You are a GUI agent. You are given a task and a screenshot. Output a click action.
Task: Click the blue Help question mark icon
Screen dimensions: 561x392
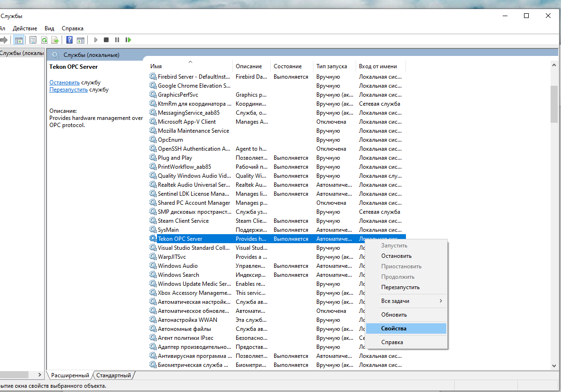click(x=69, y=40)
